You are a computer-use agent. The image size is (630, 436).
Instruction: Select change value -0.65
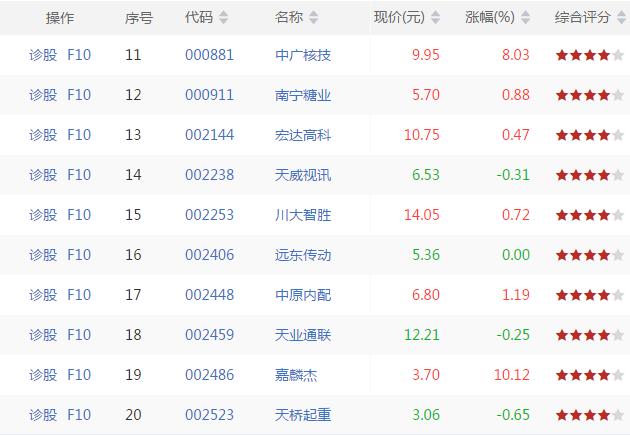513,415
